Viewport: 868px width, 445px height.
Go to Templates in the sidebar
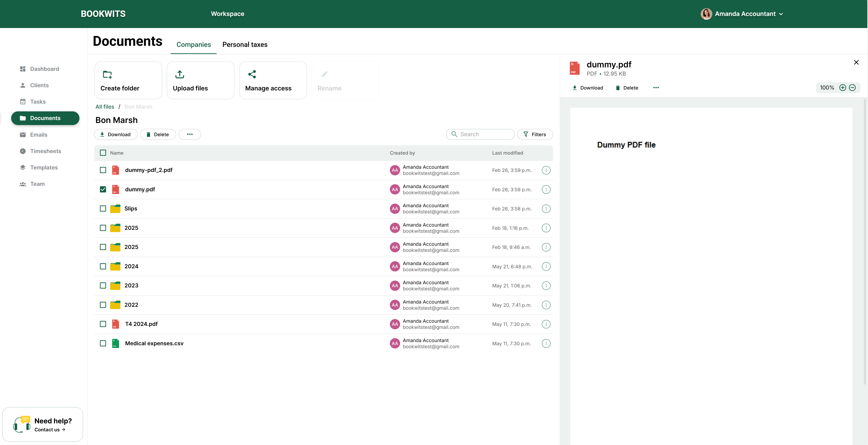click(x=44, y=168)
